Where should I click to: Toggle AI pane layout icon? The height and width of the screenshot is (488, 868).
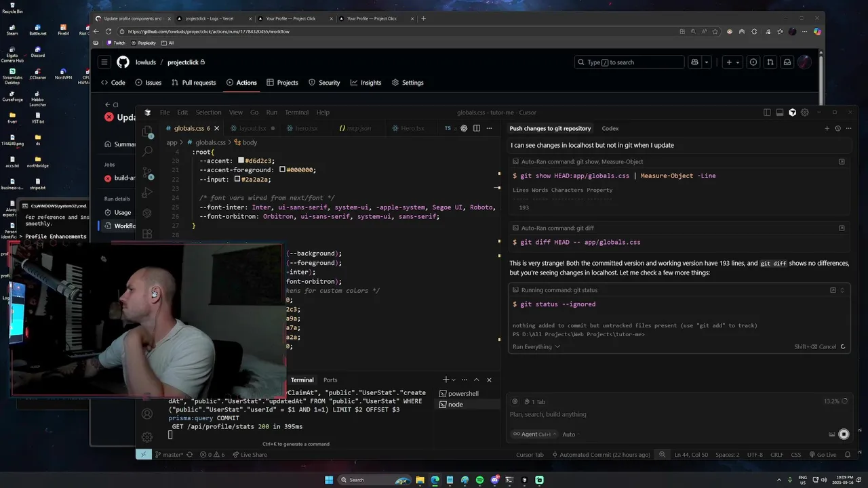coord(792,113)
